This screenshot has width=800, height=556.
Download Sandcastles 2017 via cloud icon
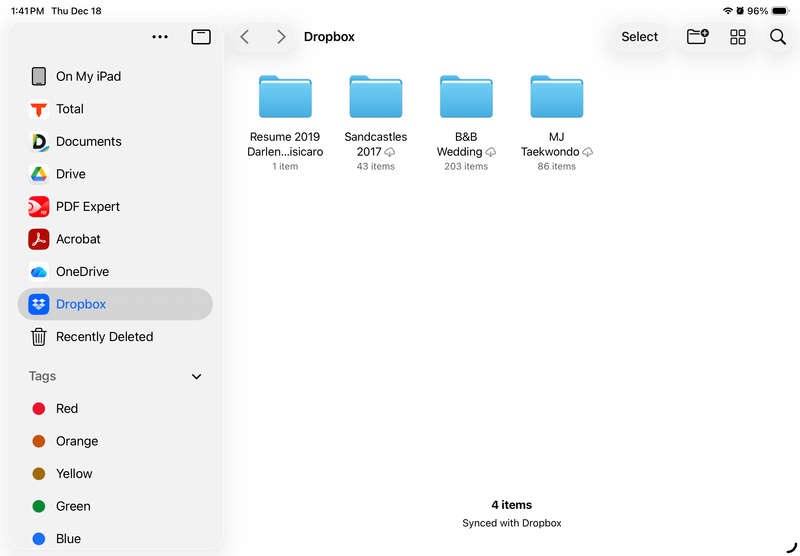click(390, 152)
